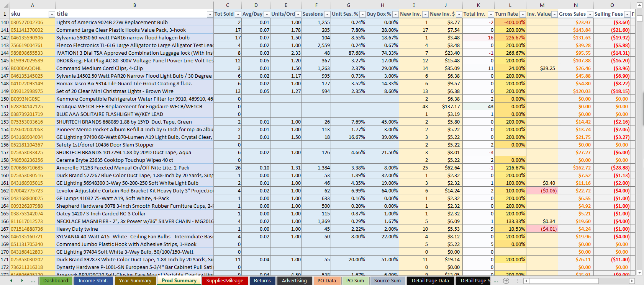Select the Gross Sales cell $162.72
644x285 pixels.
tap(576, 168)
